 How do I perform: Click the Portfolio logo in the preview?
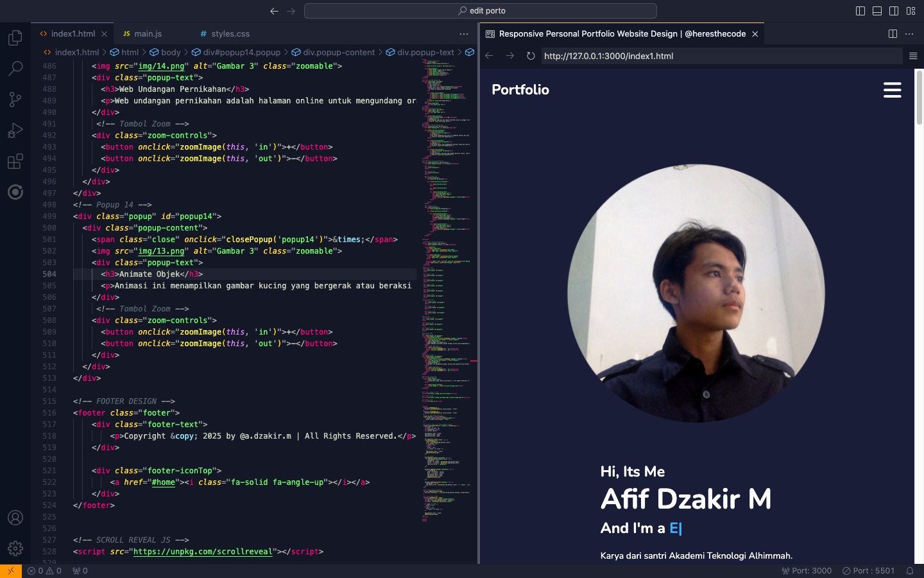tap(520, 90)
